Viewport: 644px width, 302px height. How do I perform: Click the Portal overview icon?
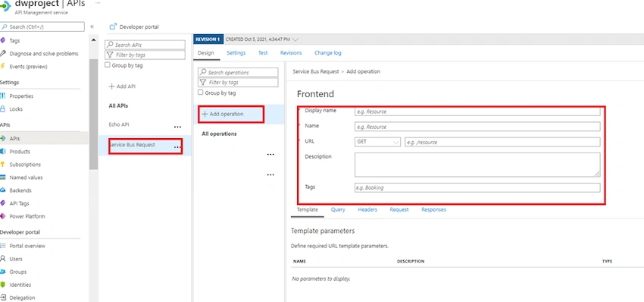click(x=3, y=246)
